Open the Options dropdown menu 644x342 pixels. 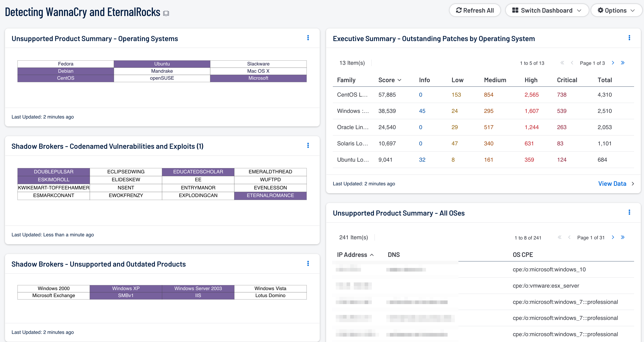(617, 11)
